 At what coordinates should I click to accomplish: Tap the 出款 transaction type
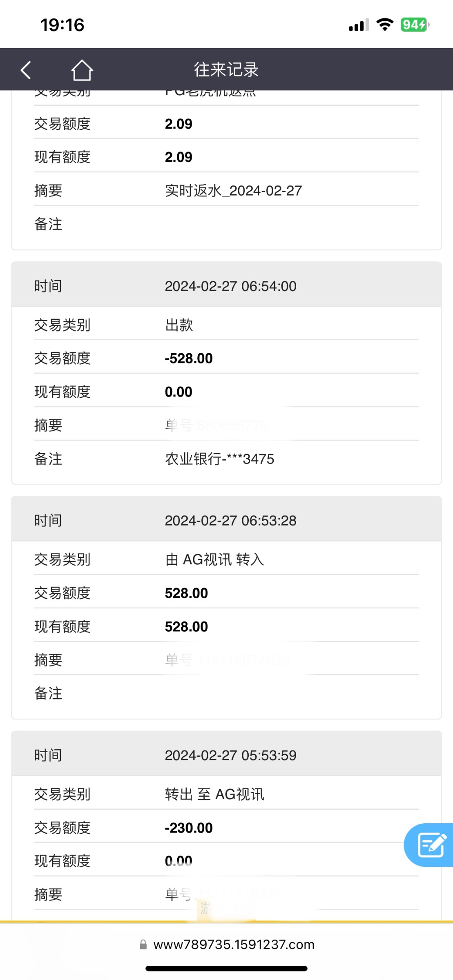[179, 325]
